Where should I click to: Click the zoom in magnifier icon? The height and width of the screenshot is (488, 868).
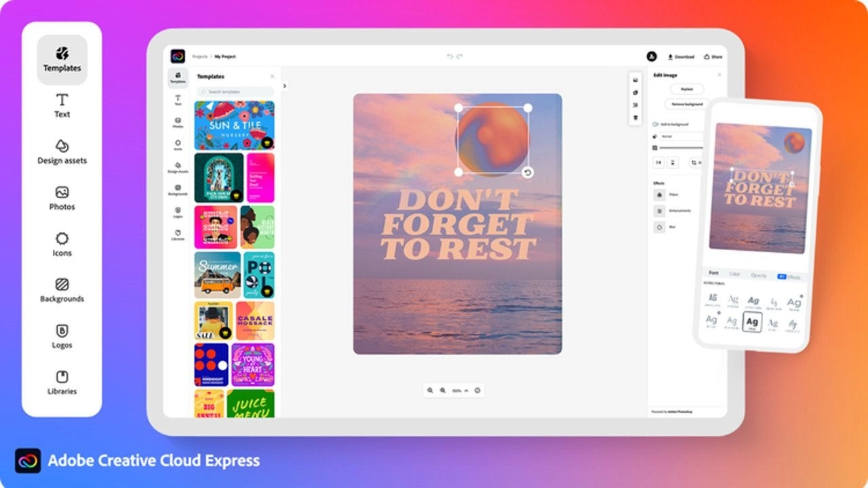point(443,390)
